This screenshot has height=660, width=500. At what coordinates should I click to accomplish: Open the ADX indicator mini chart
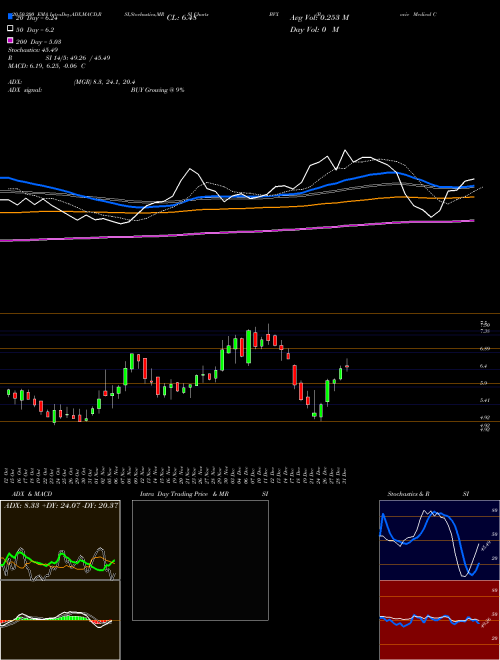coord(60,540)
